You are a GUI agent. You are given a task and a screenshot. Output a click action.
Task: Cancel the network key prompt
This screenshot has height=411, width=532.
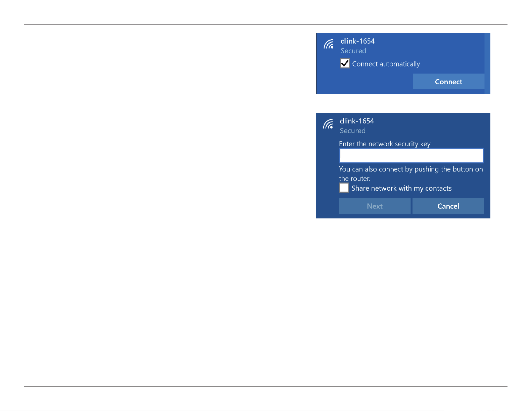[x=448, y=206]
